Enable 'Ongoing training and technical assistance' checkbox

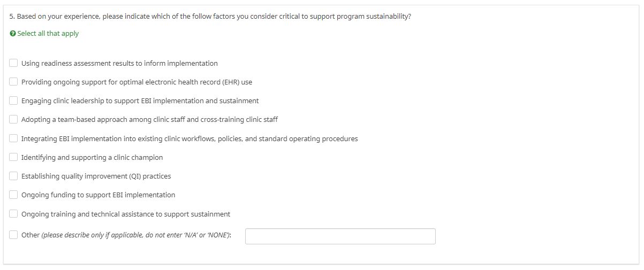[x=13, y=214]
